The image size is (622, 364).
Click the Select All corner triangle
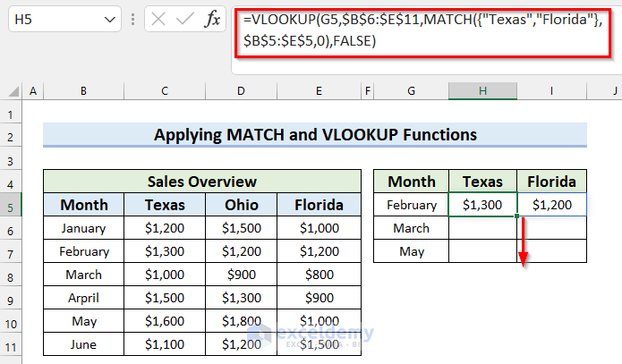click(x=12, y=91)
